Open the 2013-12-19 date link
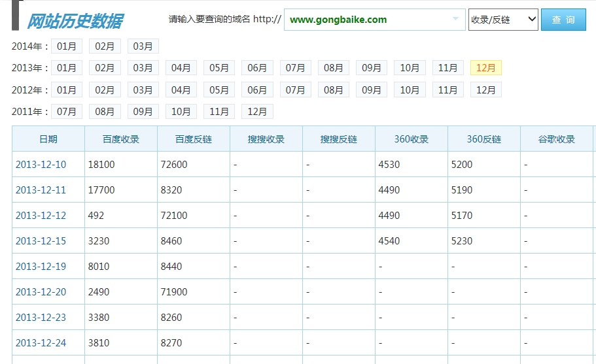The width and height of the screenshot is (596, 364). tap(41, 266)
